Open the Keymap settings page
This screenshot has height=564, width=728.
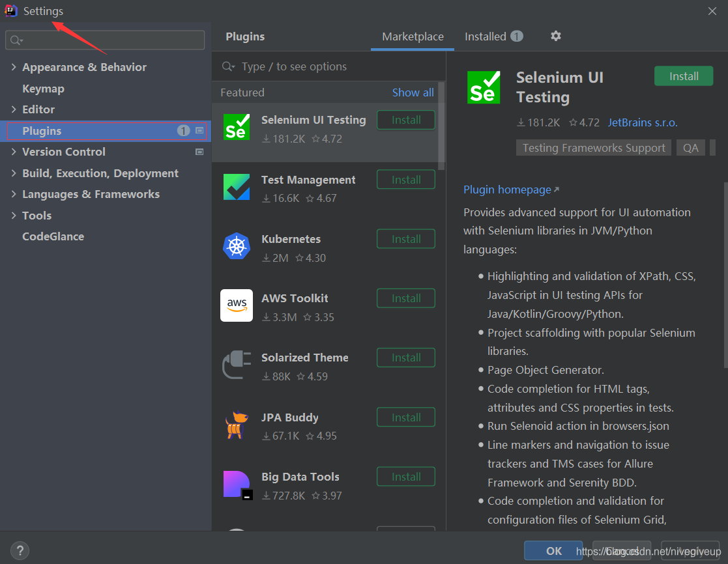click(43, 89)
